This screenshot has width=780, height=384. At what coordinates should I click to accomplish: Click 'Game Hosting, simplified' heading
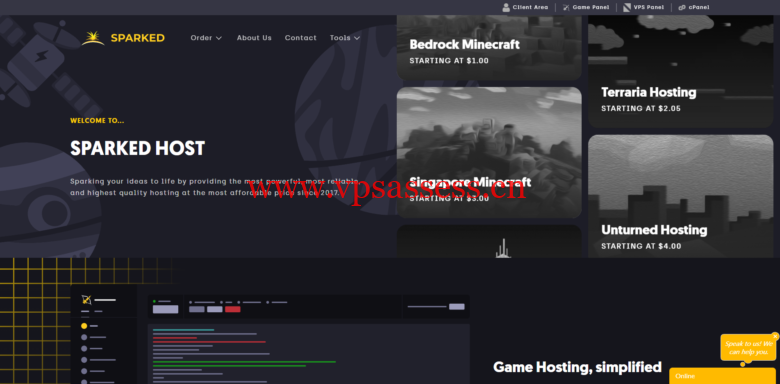[x=577, y=367]
